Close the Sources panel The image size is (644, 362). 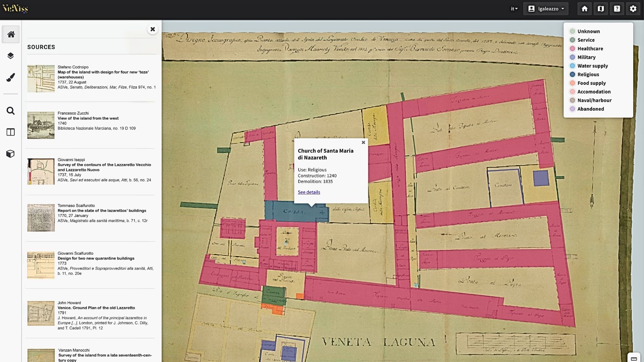[x=153, y=29]
